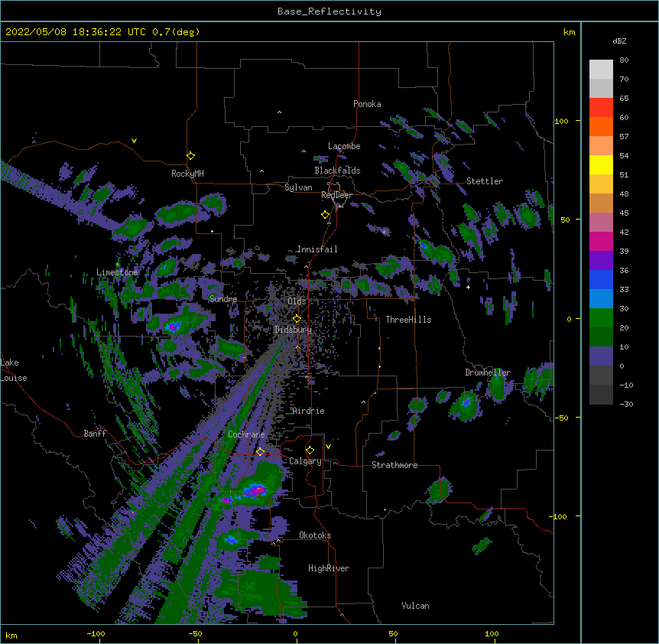659x644 pixels.
Task: Click the Base_Reflectivity title
Action: (329, 11)
